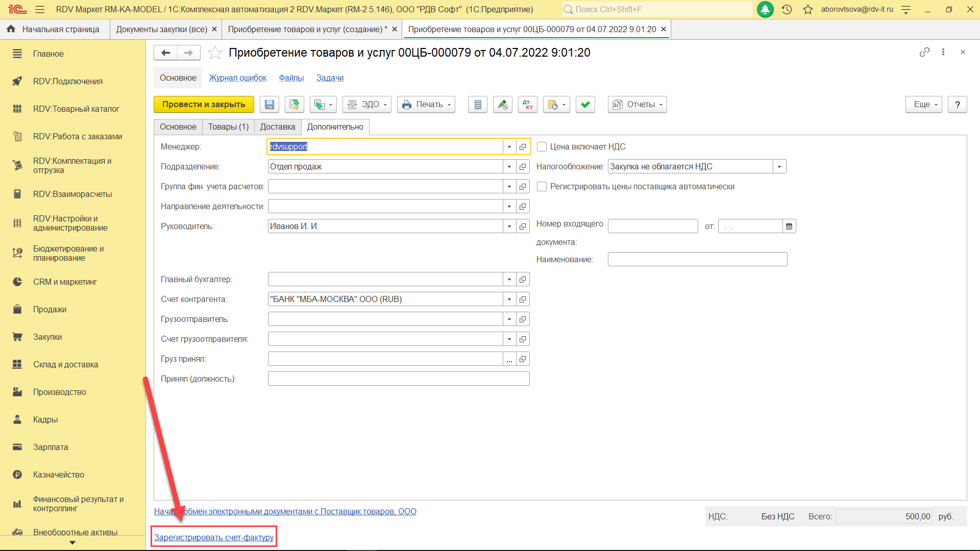Screen dimensions: 980x551
Task: Enable 'Цена включает НДС' checkbox
Action: [x=542, y=147]
